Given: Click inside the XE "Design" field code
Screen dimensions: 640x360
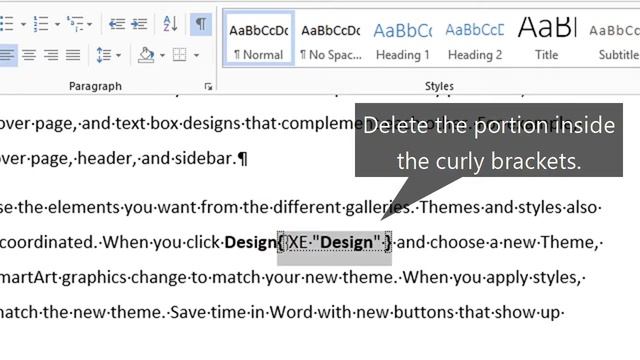Looking at the screenshot, I should coord(335,242).
